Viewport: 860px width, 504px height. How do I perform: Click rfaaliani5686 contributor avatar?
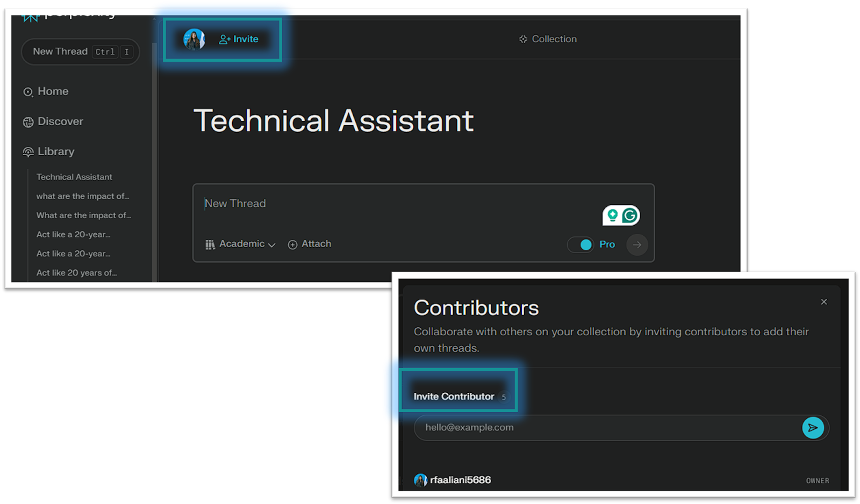(420, 480)
